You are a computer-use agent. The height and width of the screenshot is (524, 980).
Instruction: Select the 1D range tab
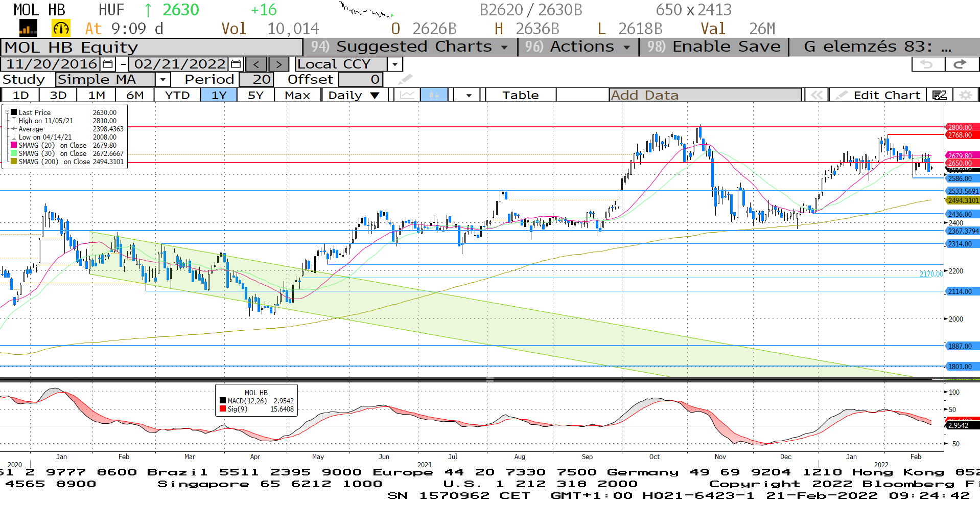[x=20, y=95]
